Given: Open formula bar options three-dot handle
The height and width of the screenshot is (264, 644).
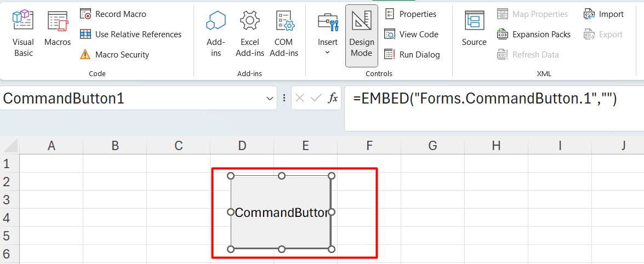Looking at the screenshot, I should click(x=284, y=98).
